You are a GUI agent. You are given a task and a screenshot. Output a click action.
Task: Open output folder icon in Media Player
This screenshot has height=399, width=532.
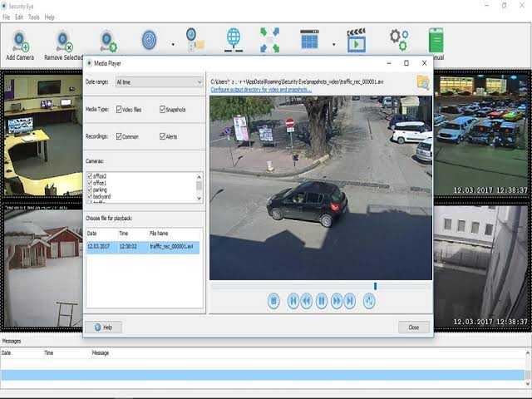pos(422,82)
